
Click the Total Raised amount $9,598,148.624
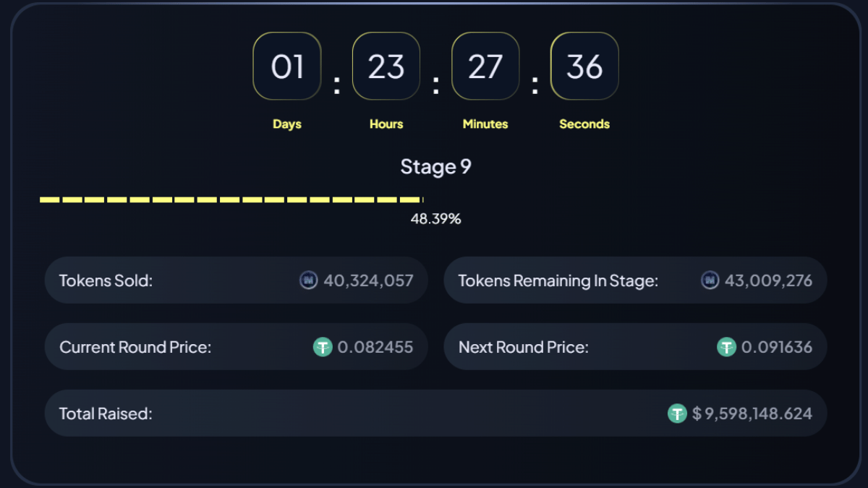click(752, 414)
